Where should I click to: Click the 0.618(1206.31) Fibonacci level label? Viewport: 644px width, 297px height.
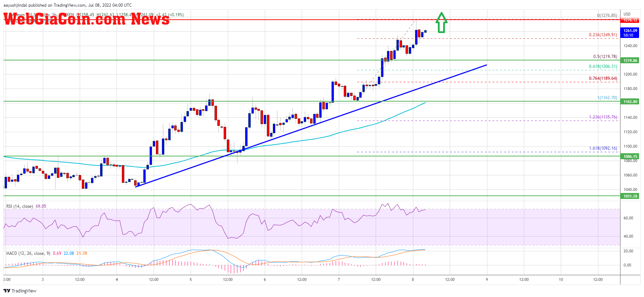(x=603, y=66)
